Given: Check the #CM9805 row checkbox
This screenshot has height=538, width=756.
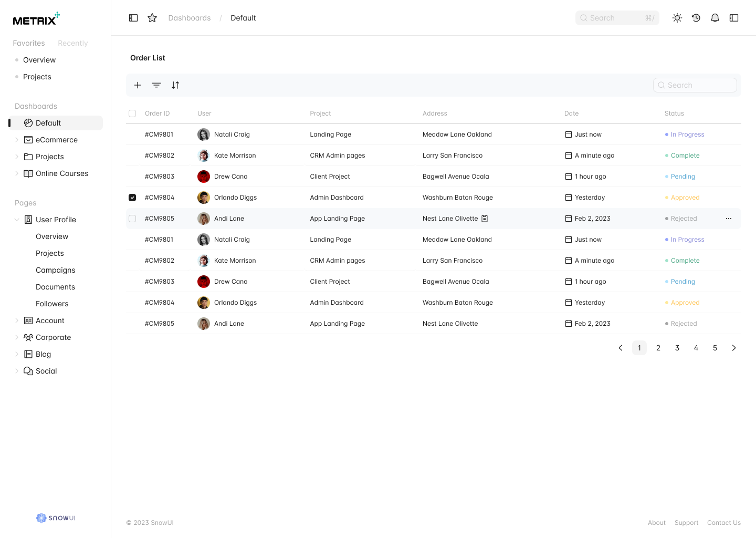Looking at the screenshot, I should point(132,218).
